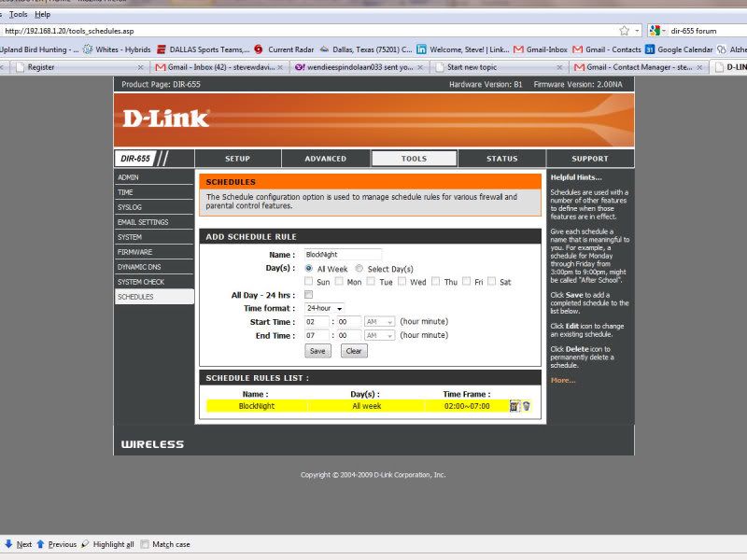Image resolution: width=747 pixels, height=560 pixels.
Task: Click the Product Page: DIR-655 link
Action: 161,84
